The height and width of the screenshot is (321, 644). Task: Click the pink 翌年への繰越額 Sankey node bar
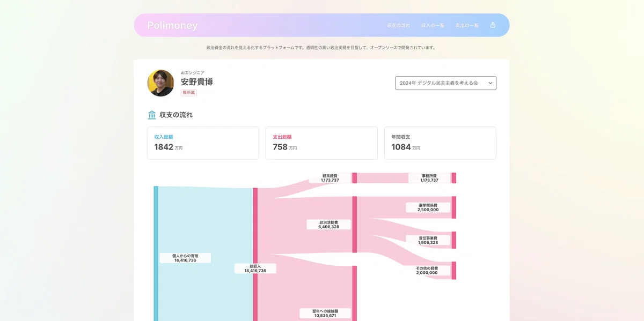354,293
